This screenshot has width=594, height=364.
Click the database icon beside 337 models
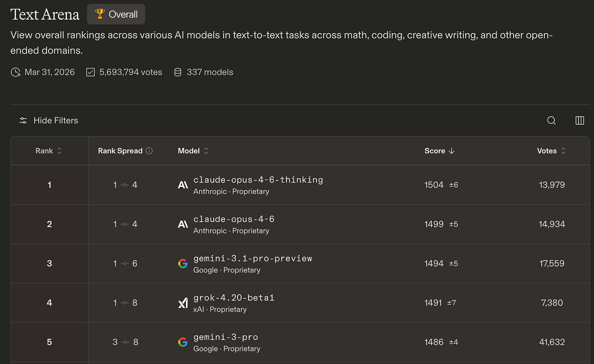pos(178,72)
